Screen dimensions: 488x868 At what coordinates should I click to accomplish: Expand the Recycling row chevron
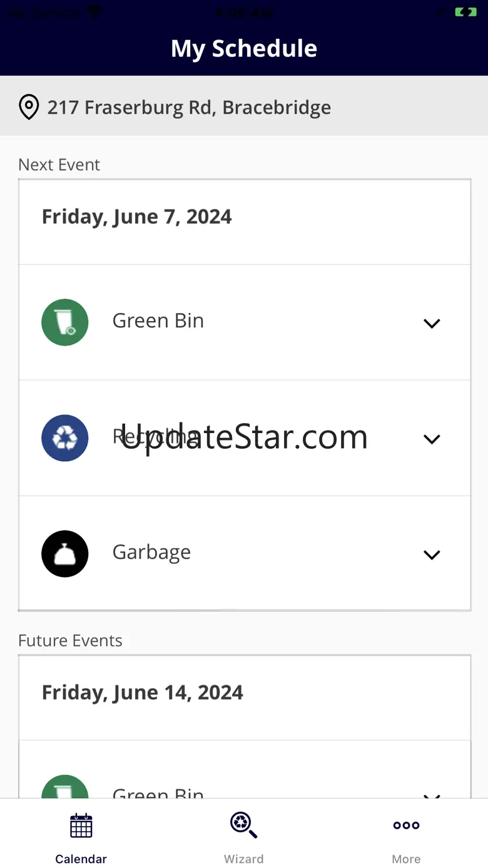[x=432, y=439]
